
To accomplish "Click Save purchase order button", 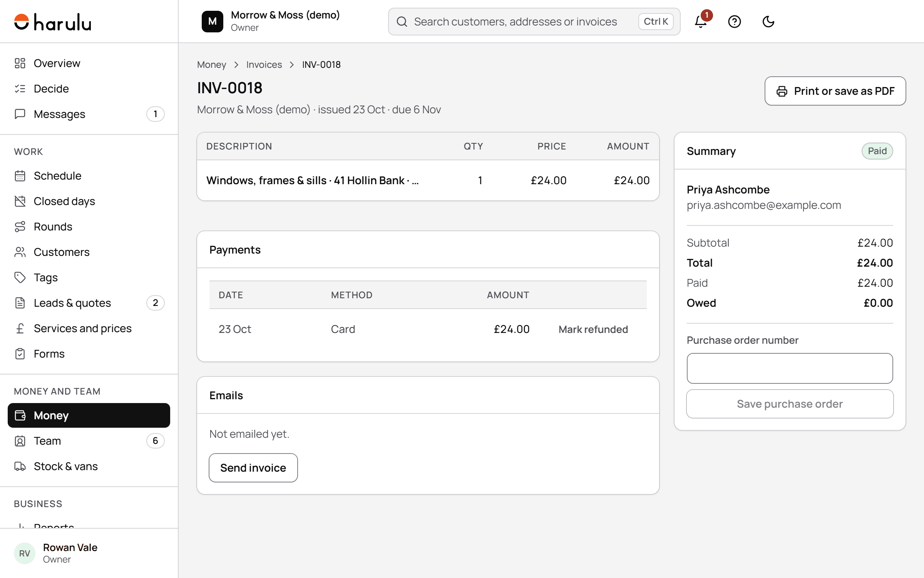I will [790, 404].
